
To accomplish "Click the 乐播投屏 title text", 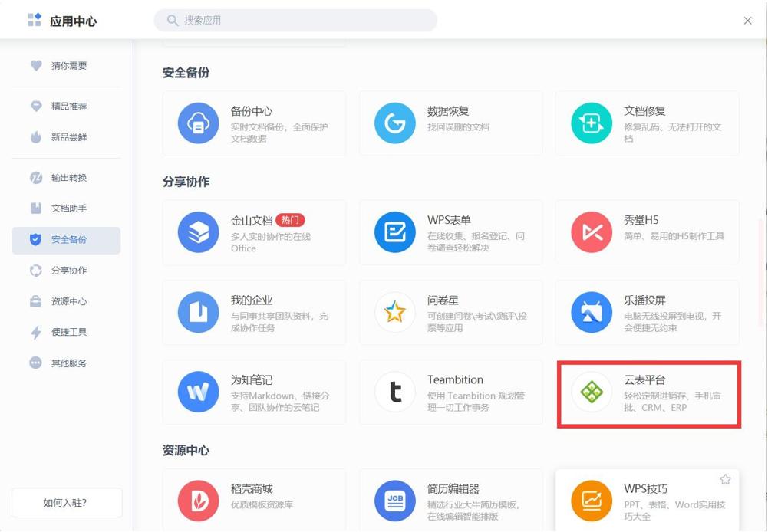I will click(x=644, y=300).
